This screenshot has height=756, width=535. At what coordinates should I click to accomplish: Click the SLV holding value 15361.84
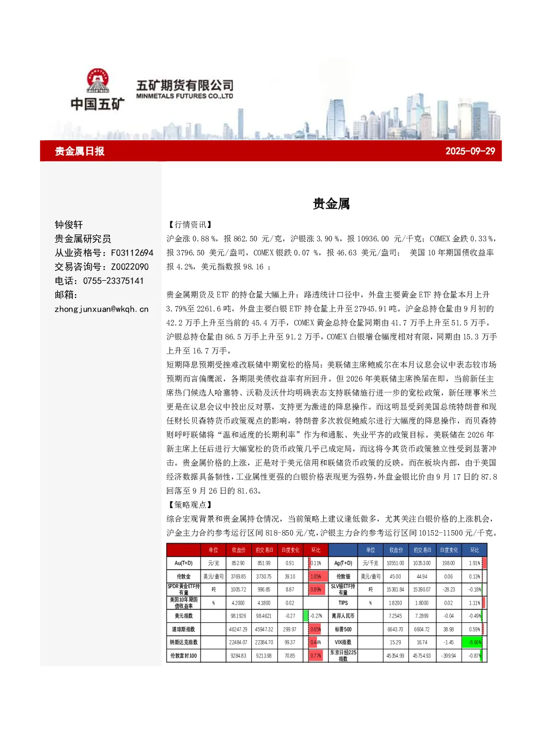tap(395, 589)
